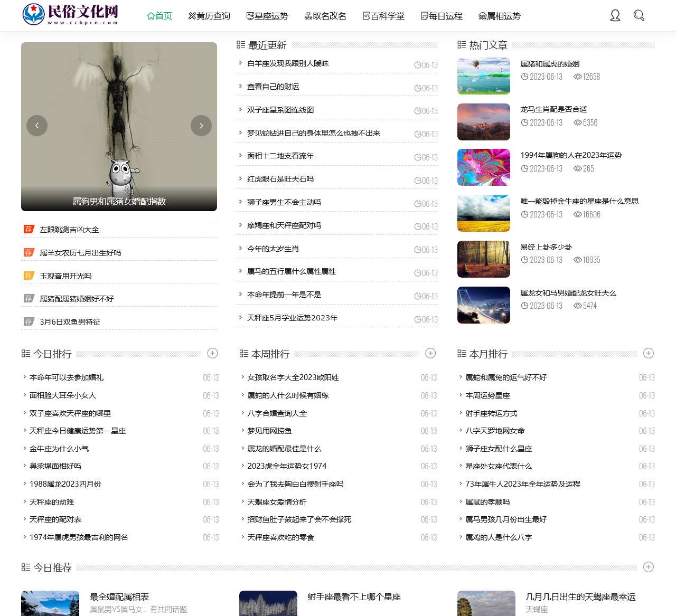Image resolution: width=676 pixels, height=616 pixels.
Task: Open article 白羊座发现我跟别人暧昧
Action: pyautogui.click(x=288, y=63)
